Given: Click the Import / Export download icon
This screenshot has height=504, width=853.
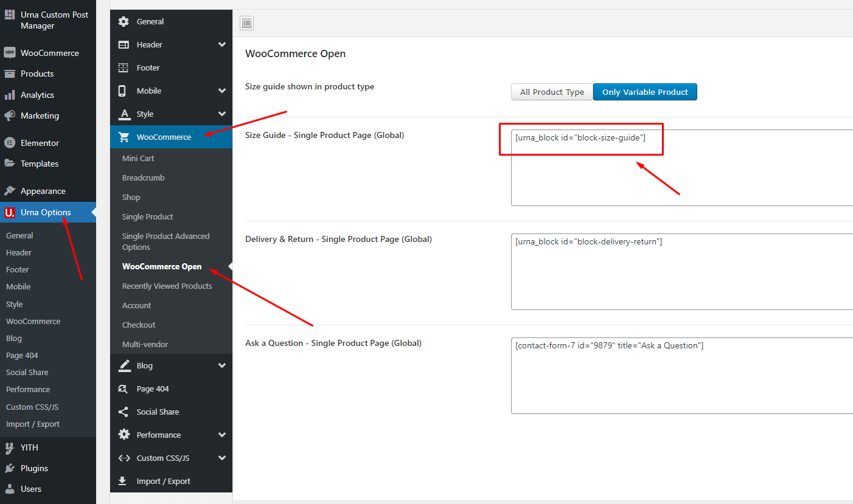Looking at the screenshot, I should tap(124, 481).
